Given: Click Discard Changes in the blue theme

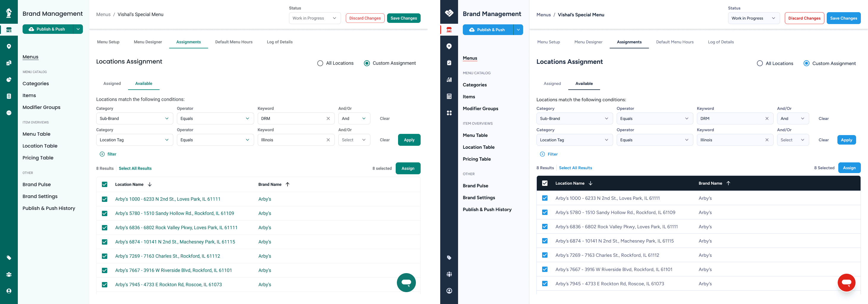Looking at the screenshot, I should pos(804,18).
